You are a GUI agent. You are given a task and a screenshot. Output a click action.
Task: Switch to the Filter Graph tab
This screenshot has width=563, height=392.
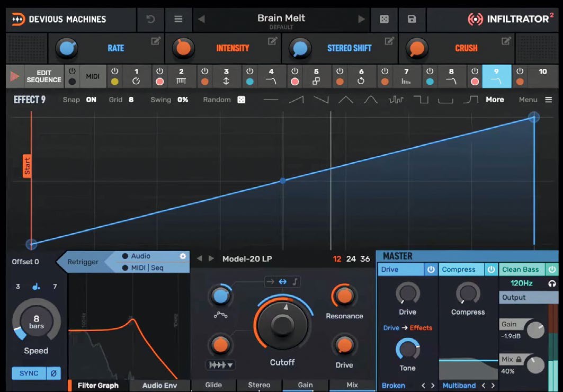coord(98,386)
